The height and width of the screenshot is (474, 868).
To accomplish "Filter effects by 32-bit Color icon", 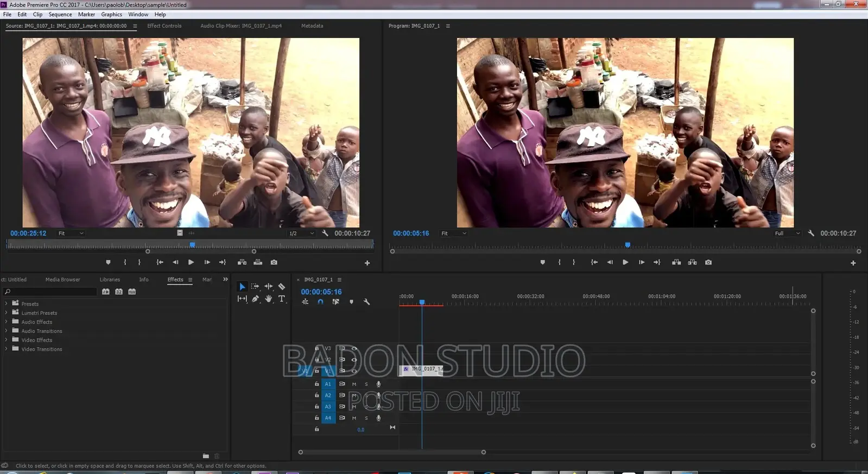I will coord(118,292).
